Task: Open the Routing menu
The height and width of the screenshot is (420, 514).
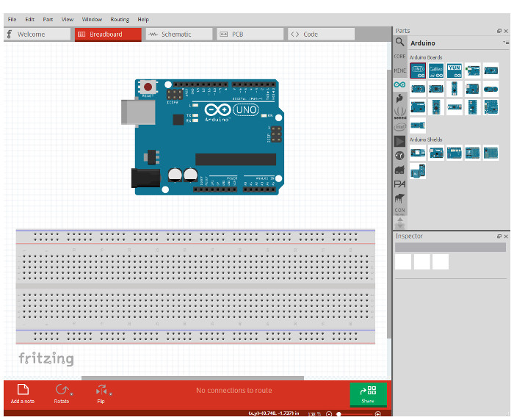Action: pos(120,19)
